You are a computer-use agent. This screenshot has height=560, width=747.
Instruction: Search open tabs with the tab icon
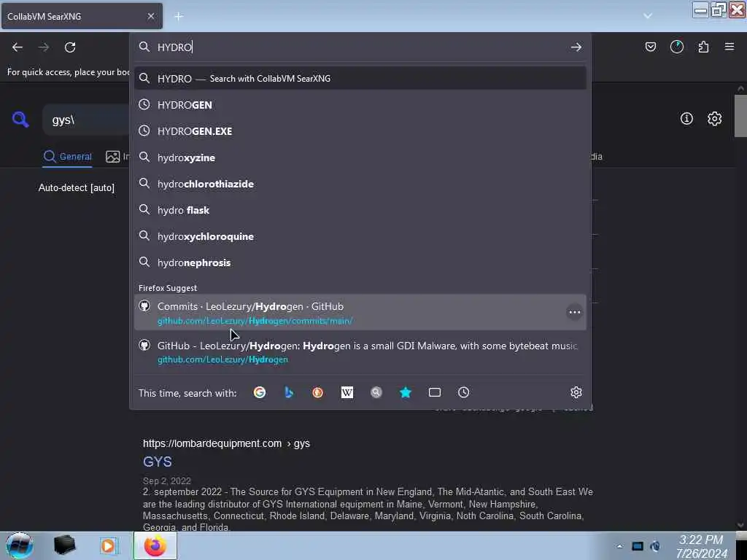[435, 392]
